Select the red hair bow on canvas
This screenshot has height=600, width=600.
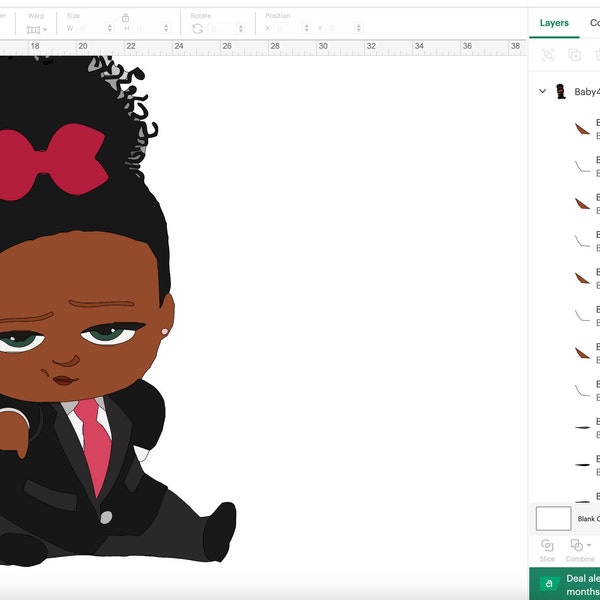coord(52,162)
